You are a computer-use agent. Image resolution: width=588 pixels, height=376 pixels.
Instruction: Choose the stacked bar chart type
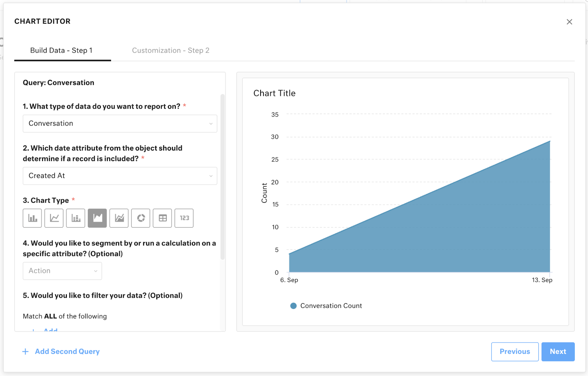tap(75, 218)
